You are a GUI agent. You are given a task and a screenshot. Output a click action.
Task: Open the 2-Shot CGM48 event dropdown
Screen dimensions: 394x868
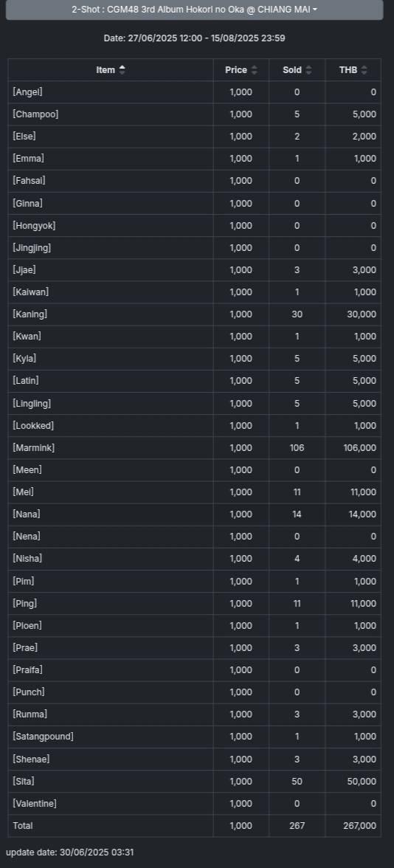[x=194, y=10]
